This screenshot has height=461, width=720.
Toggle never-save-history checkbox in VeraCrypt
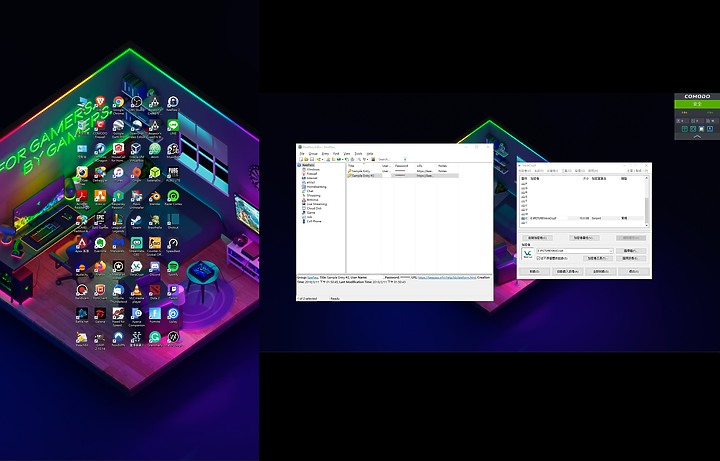pos(538,258)
